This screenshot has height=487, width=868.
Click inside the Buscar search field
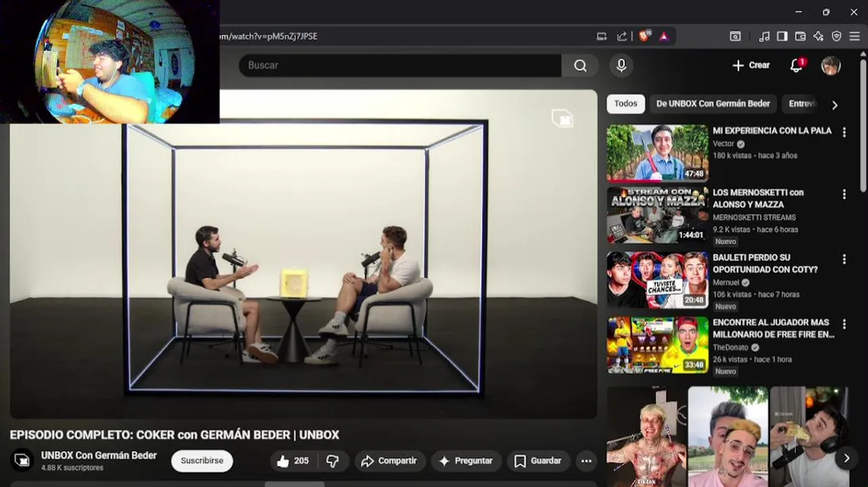coord(400,66)
